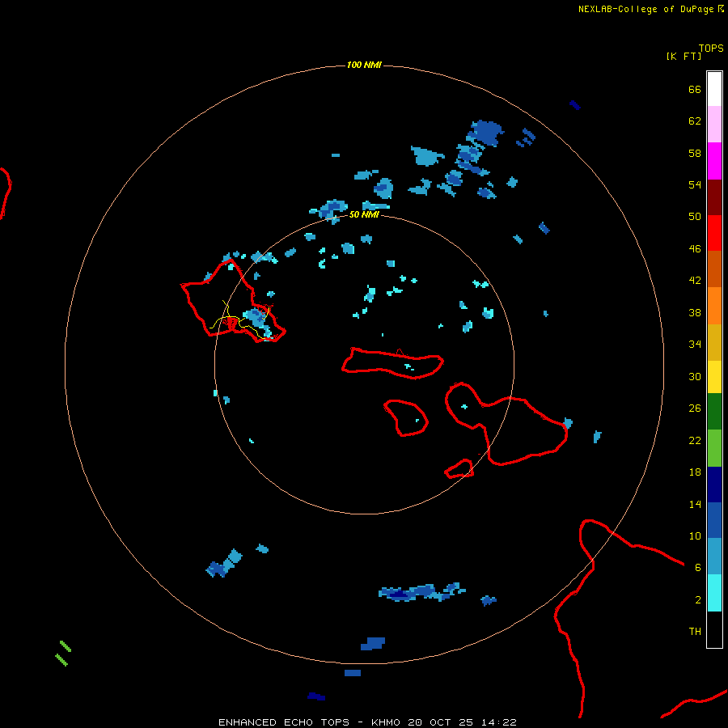The width and height of the screenshot is (728, 728).
Task: Click the large two-lobed red-outlined island on the right
Action: [x=506, y=423]
